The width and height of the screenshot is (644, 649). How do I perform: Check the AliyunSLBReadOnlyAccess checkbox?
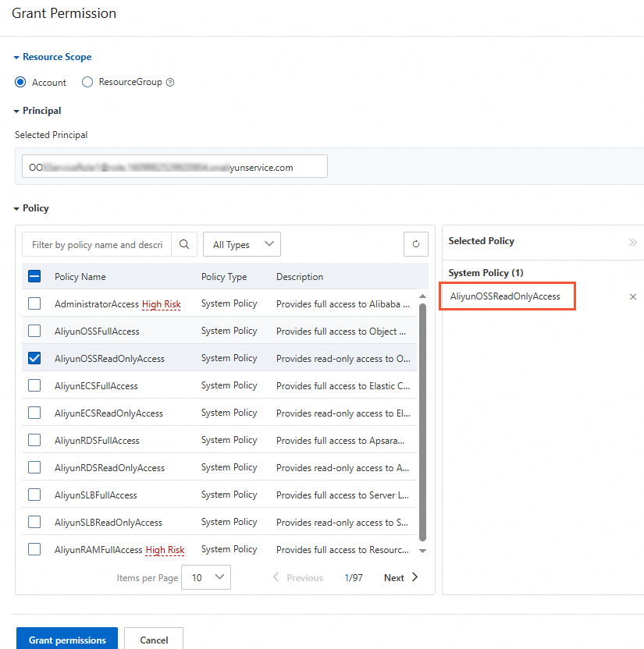pyautogui.click(x=34, y=522)
